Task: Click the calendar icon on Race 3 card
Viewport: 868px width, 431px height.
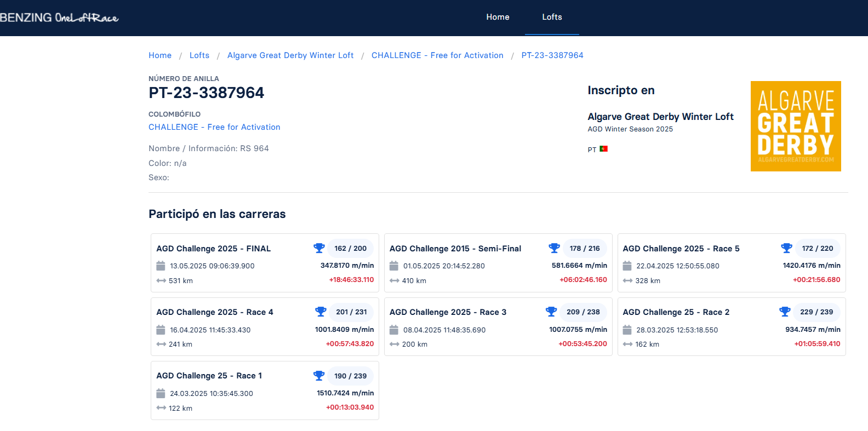Action: [394, 330]
